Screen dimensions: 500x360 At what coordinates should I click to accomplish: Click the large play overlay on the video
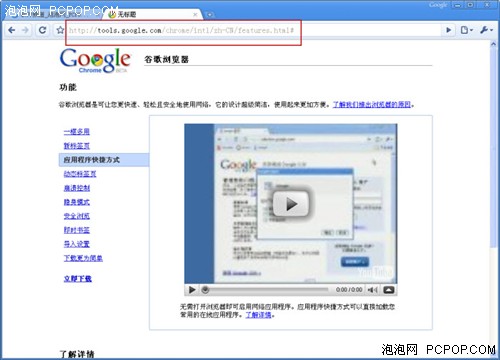point(291,204)
